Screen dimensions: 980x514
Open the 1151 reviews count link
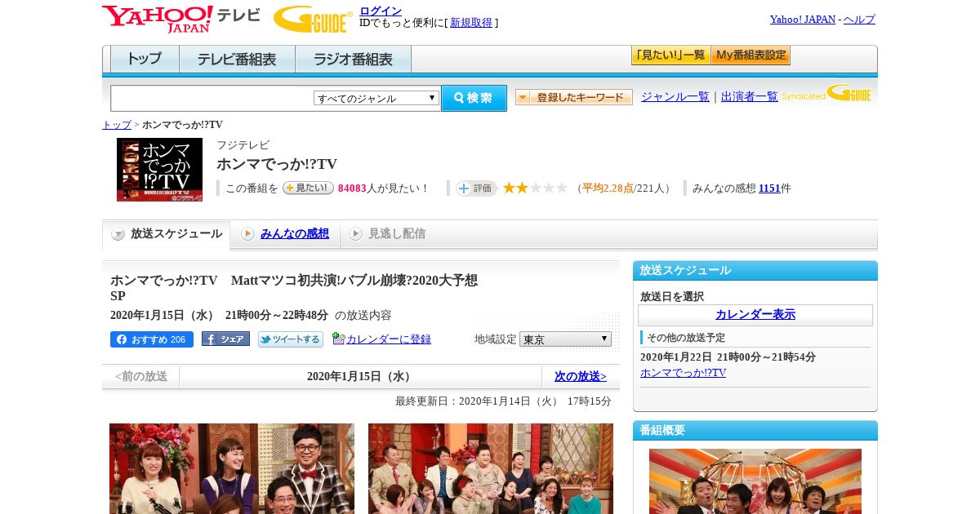coord(769,188)
